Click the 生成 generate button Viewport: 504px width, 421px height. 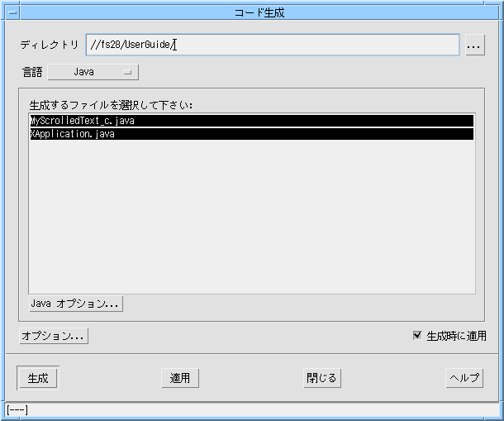38,378
